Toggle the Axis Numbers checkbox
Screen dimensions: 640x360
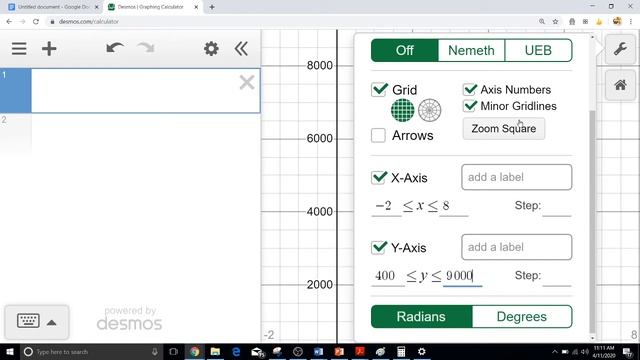(x=470, y=89)
